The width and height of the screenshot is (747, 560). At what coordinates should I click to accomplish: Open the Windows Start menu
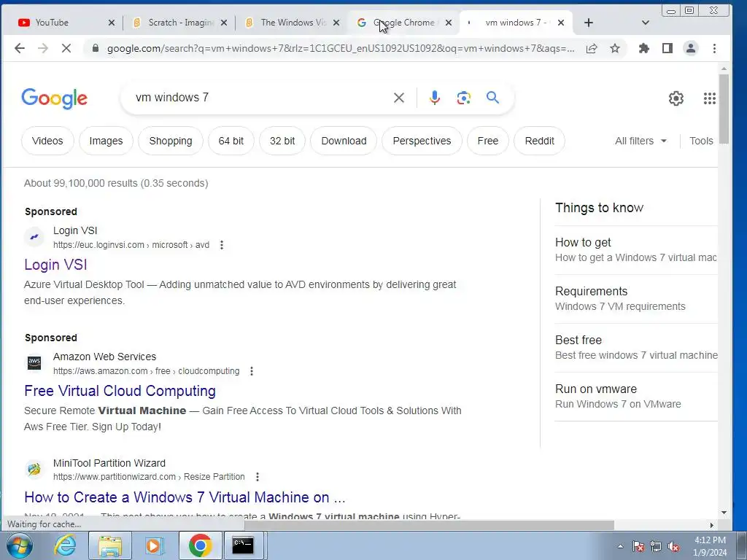[20, 545]
